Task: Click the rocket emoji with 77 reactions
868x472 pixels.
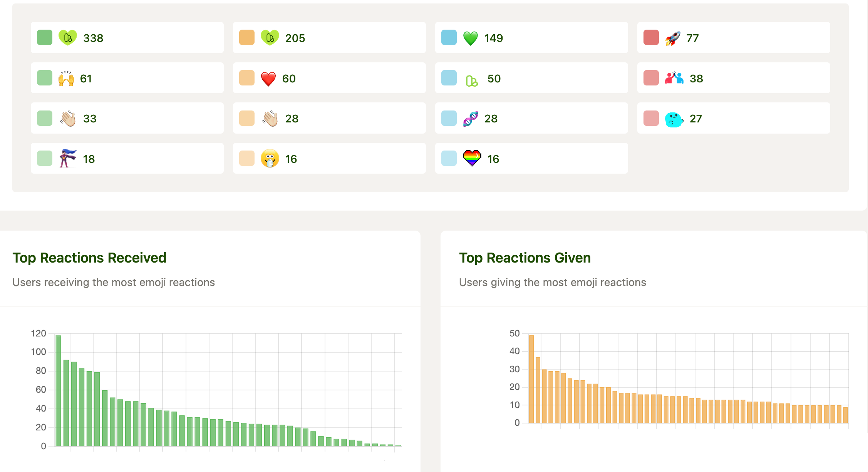Action: [x=672, y=38]
